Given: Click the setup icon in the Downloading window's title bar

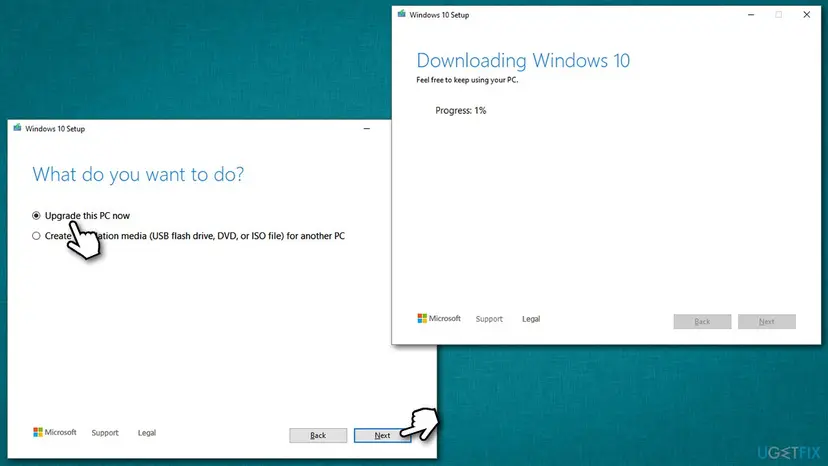Looking at the screenshot, I should coord(402,14).
